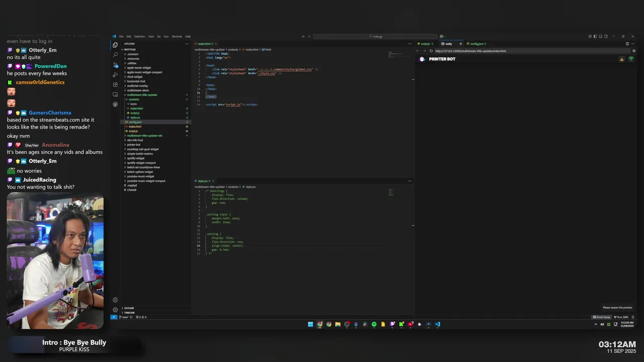Open the Accounts icon in the activity bar
This screenshot has height=362, width=644.
click(x=115, y=300)
